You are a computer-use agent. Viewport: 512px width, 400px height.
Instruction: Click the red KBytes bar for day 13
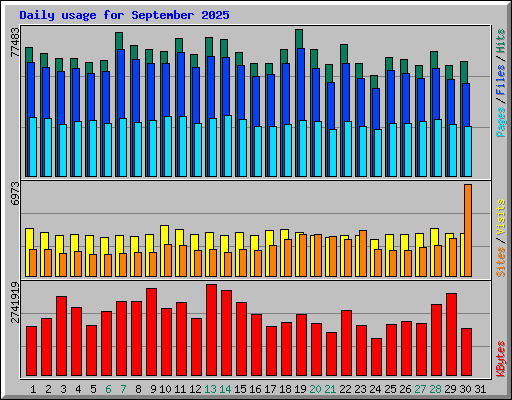[211, 330]
